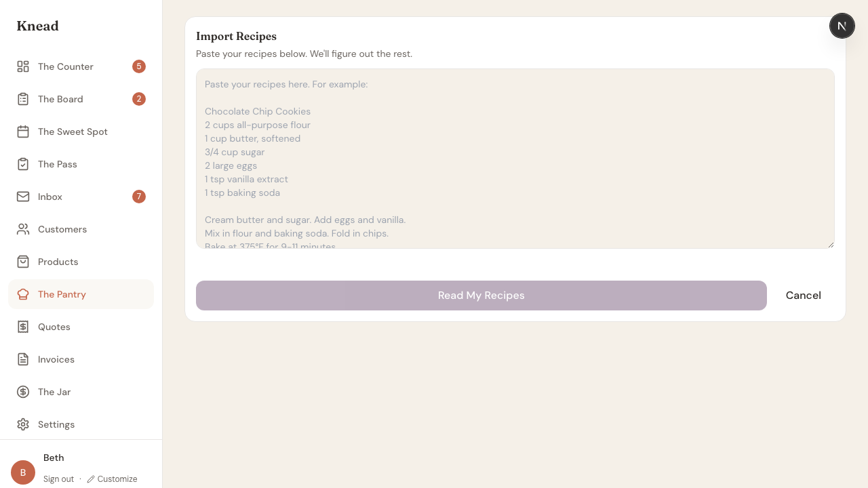Navigate to the Quotes section
Image resolution: width=868 pixels, height=488 pixels.
[x=54, y=327]
